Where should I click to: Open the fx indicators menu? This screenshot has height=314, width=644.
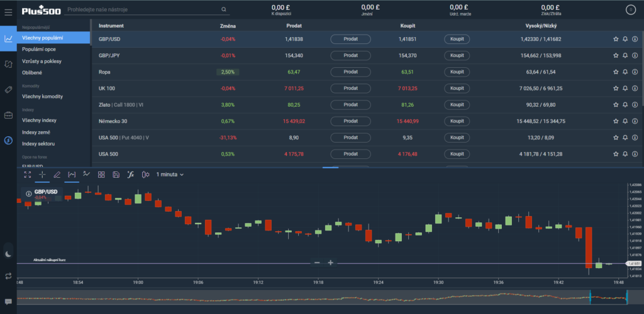pos(131,174)
